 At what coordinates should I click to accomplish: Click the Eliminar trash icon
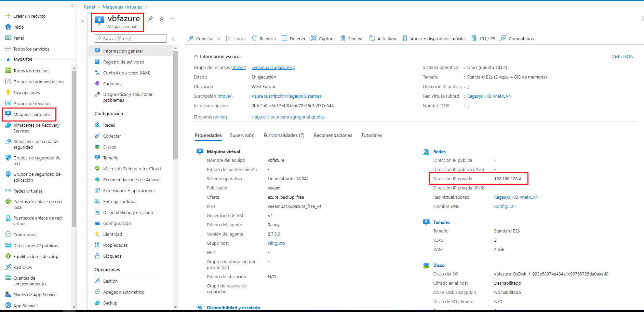click(x=343, y=38)
